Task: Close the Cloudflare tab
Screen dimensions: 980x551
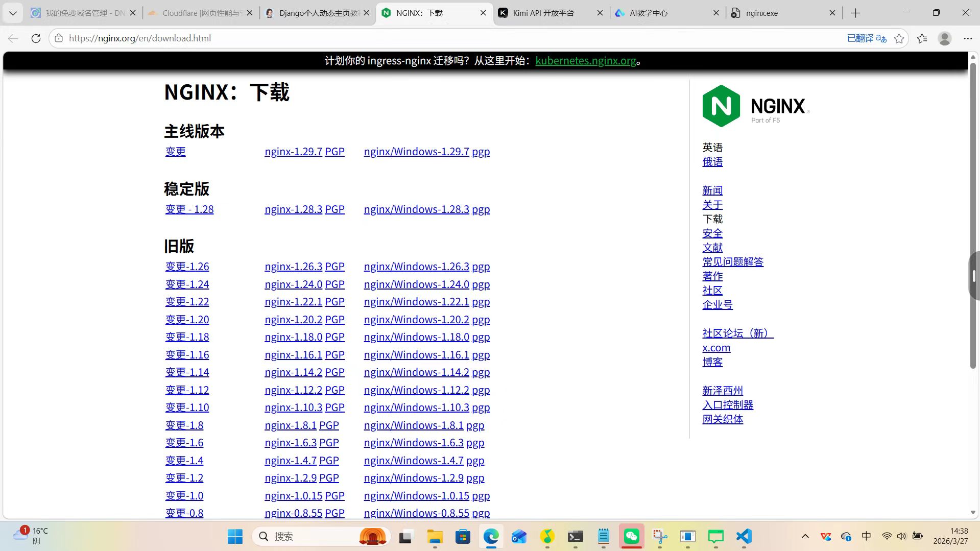Action: pos(250,13)
